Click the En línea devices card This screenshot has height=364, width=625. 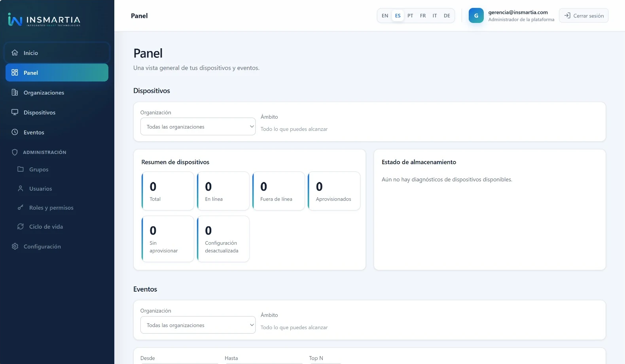(x=223, y=191)
